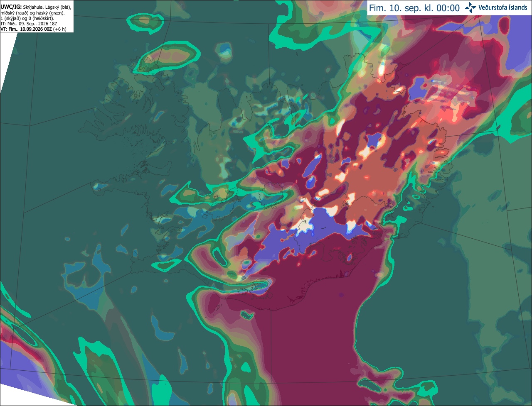Click the "(+6 h)" forecast offset text

(x=59, y=29)
